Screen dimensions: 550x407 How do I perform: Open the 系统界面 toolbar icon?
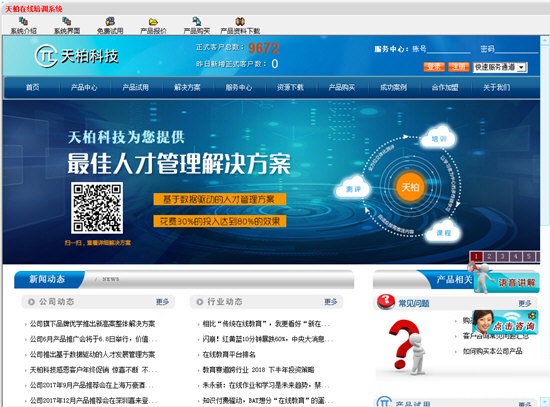click(67, 21)
